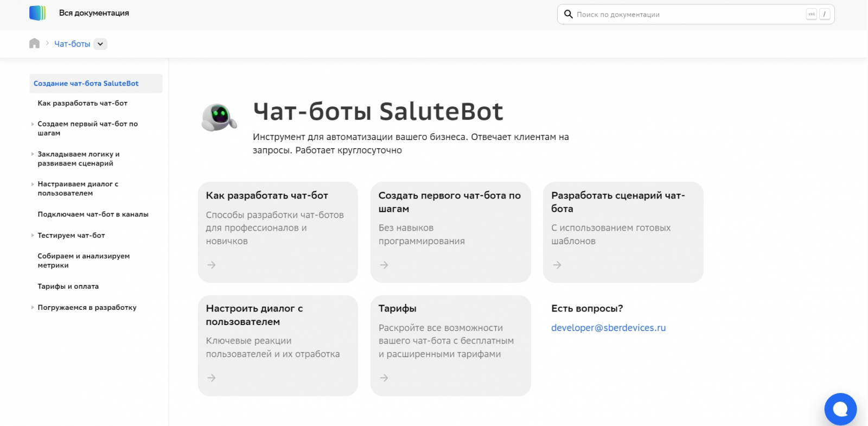Expand 'Настраиваем диалог с пользователем' section
This screenshot has width=868, height=426.
(x=33, y=185)
